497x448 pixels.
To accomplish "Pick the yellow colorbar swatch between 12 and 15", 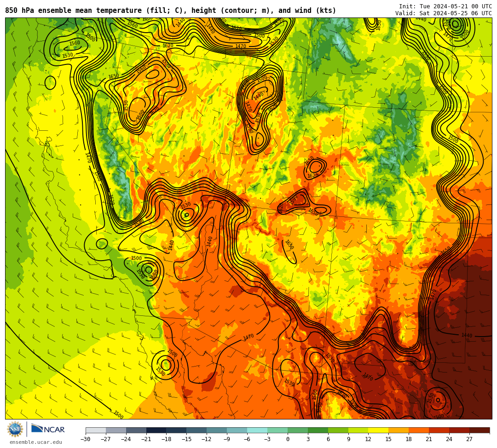I will pos(379,430).
